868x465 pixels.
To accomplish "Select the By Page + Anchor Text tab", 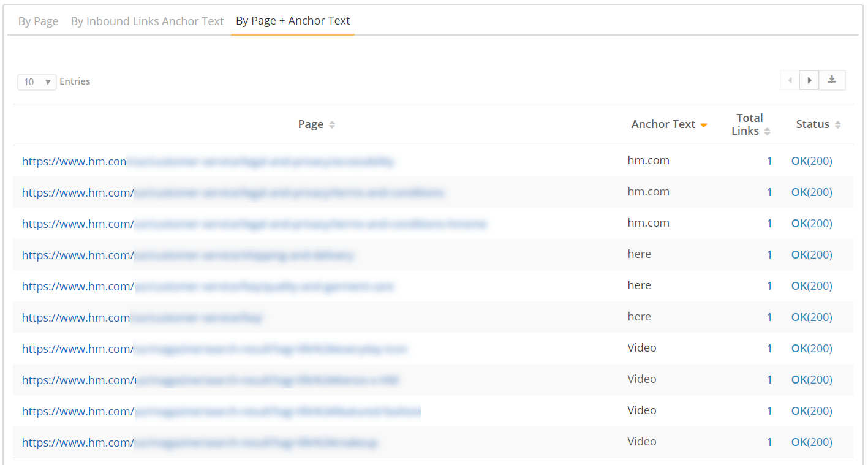I will point(292,20).
